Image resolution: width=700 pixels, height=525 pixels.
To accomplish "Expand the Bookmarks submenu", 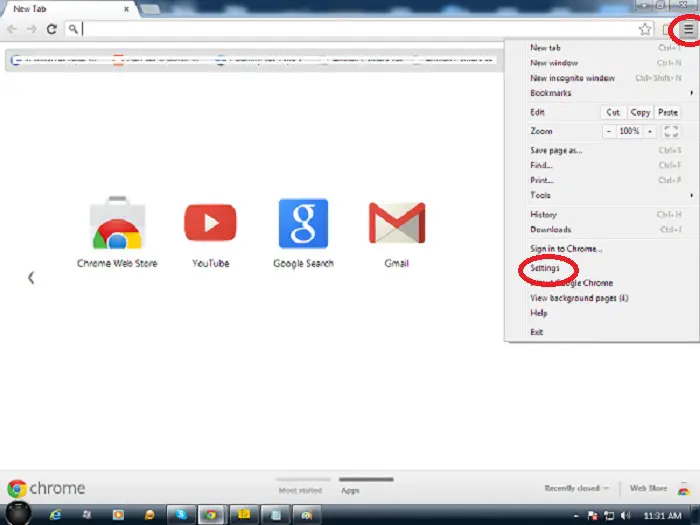I will pos(601,93).
